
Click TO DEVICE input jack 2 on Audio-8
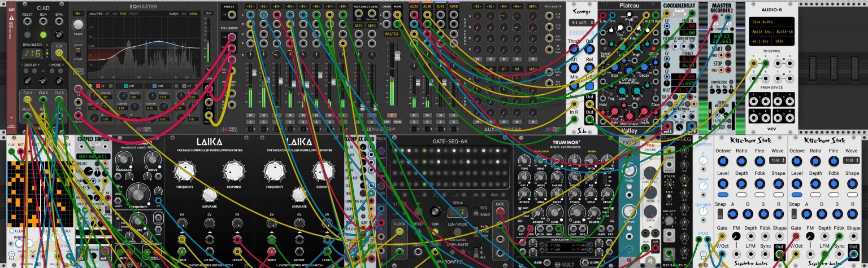765,63
